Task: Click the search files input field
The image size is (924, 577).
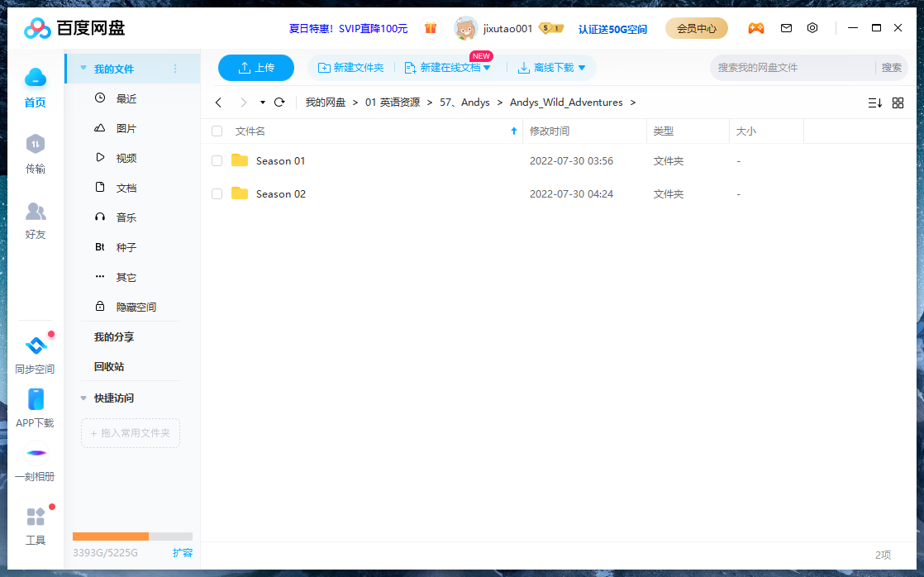Action: (x=793, y=68)
